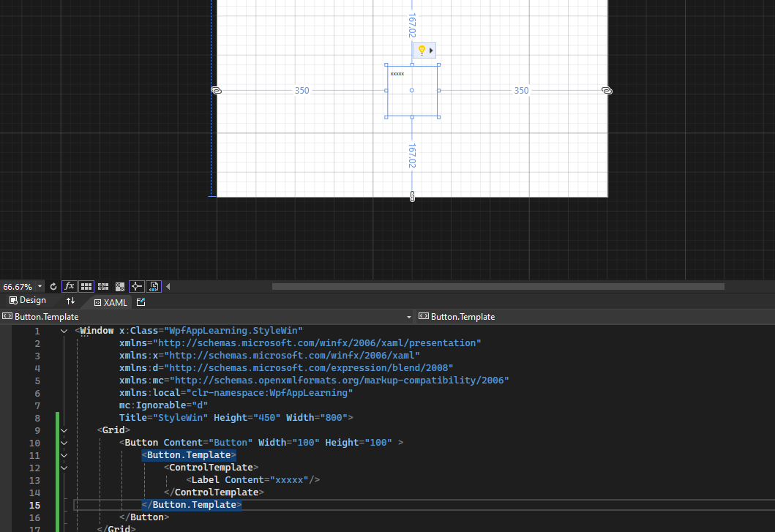The image size is (775, 532).
Task: Click line number 8 in the gutter
Action: pyautogui.click(x=37, y=419)
